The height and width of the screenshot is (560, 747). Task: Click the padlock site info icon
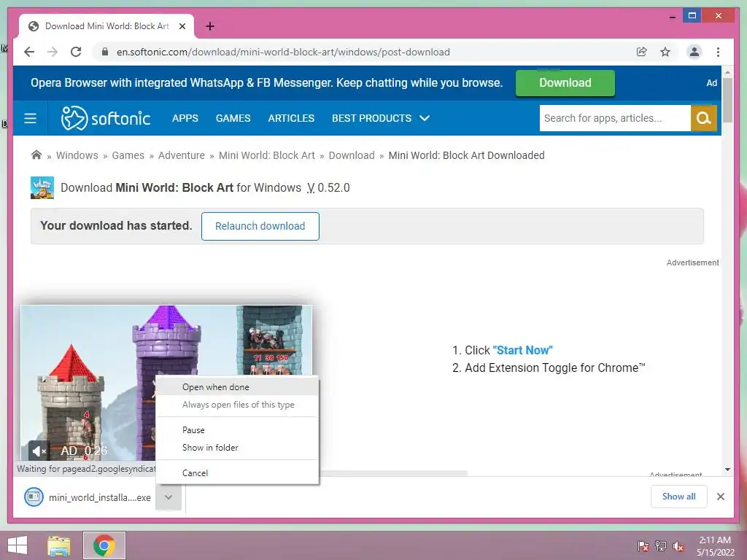pyautogui.click(x=105, y=52)
